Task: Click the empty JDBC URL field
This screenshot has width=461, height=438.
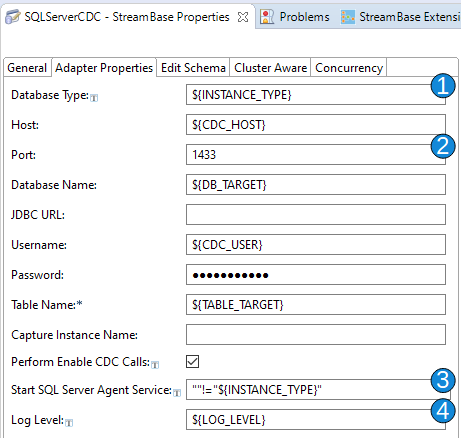Action: click(316, 215)
